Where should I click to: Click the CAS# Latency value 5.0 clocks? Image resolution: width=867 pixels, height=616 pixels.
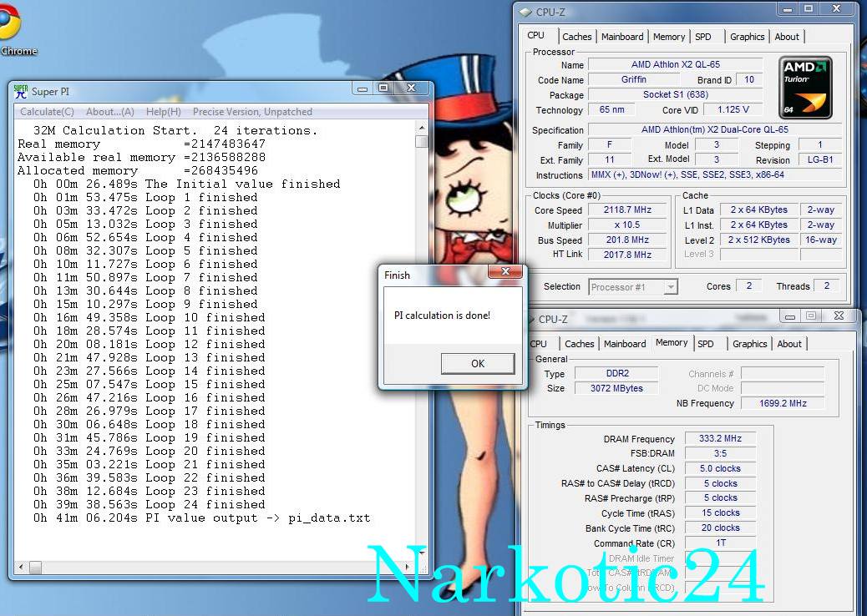[x=720, y=468]
